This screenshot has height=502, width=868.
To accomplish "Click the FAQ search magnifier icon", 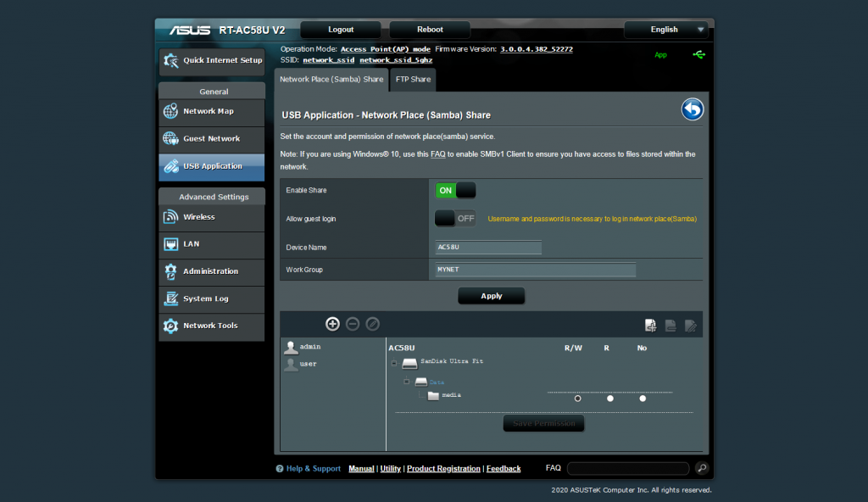I will (701, 468).
